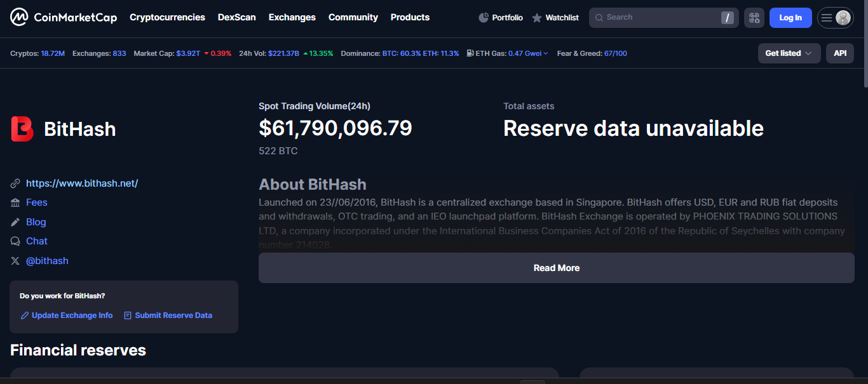The image size is (868, 384).
Task: Click the Spot Trading Volume(24h) label
Action: click(x=315, y=106)
